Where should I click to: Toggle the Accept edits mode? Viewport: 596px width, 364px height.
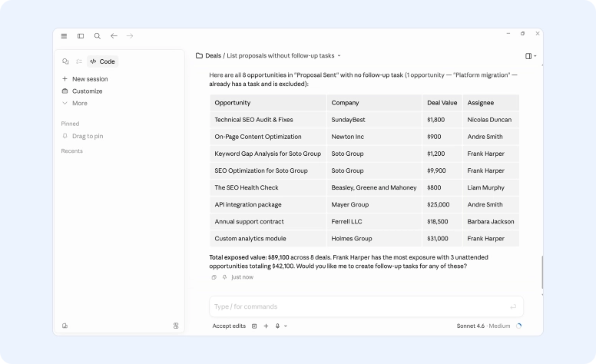(x=229, y=326)
